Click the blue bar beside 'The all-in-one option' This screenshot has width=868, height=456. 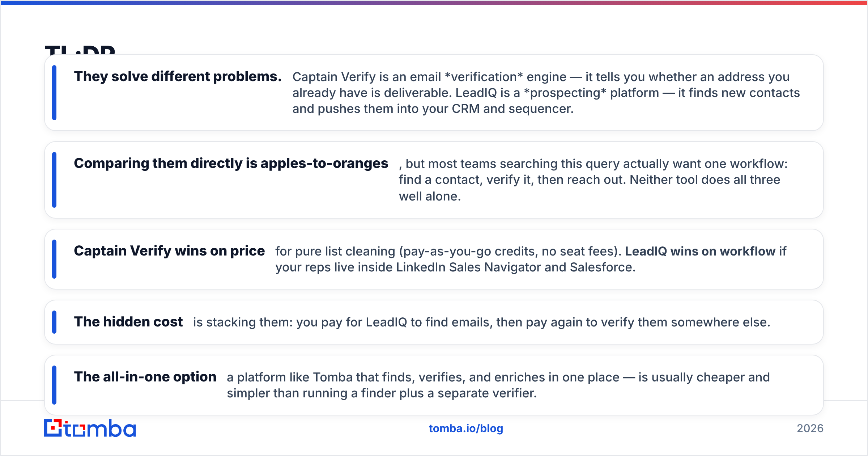pyautogui.click(x=54, y=385)
